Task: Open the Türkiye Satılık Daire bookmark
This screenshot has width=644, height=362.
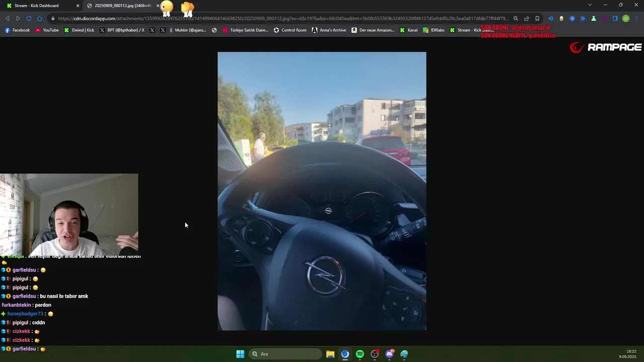Action: click(x=246, y=30)
